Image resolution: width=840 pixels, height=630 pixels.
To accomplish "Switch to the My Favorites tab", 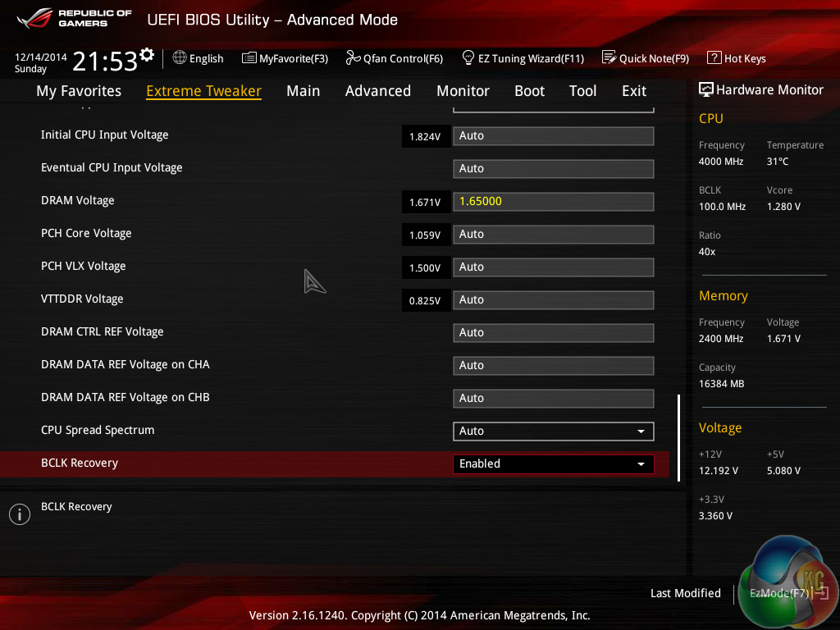I will pyautogui.click(x=79, y=91).
